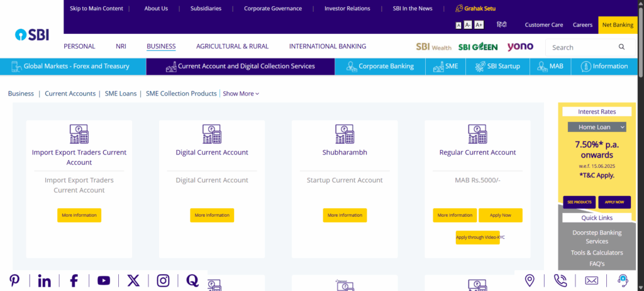Click More Information for Regular Current Account
This screenshot has width=644, height=291.
(455, 215)
